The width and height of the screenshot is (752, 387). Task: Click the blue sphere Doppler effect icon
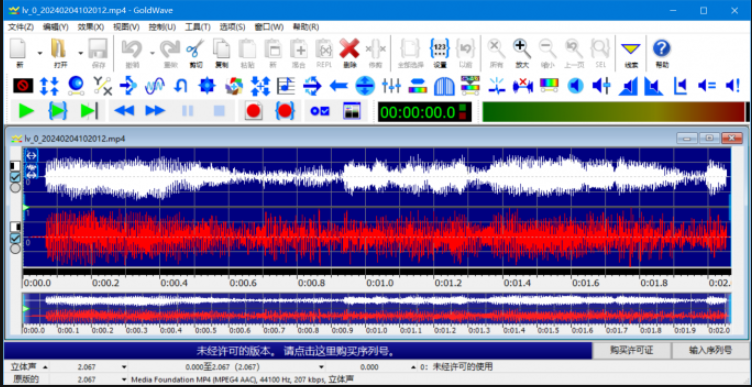76,86
